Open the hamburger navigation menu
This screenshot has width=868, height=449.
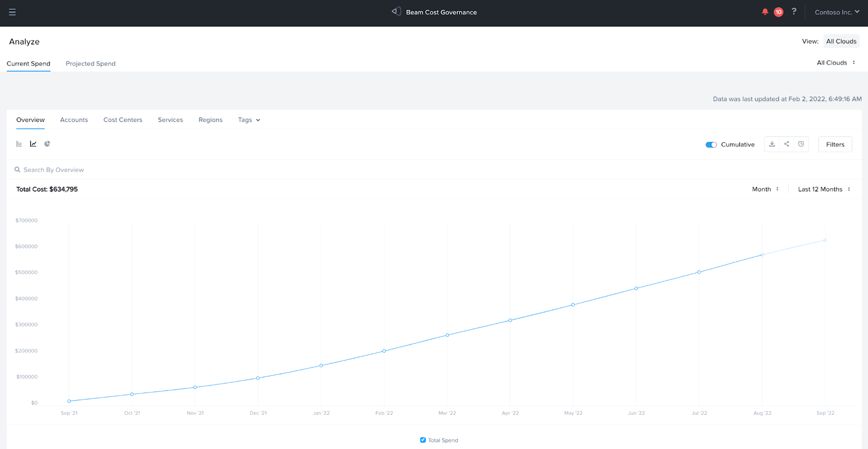[12, 12]
